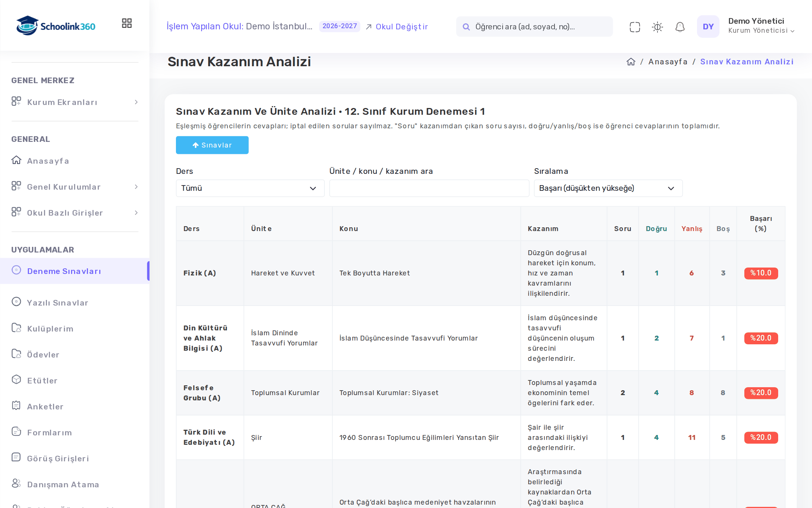Click the home icon in breadcrumb
This screenshot has height=508, width=812.
click(631, 62)
